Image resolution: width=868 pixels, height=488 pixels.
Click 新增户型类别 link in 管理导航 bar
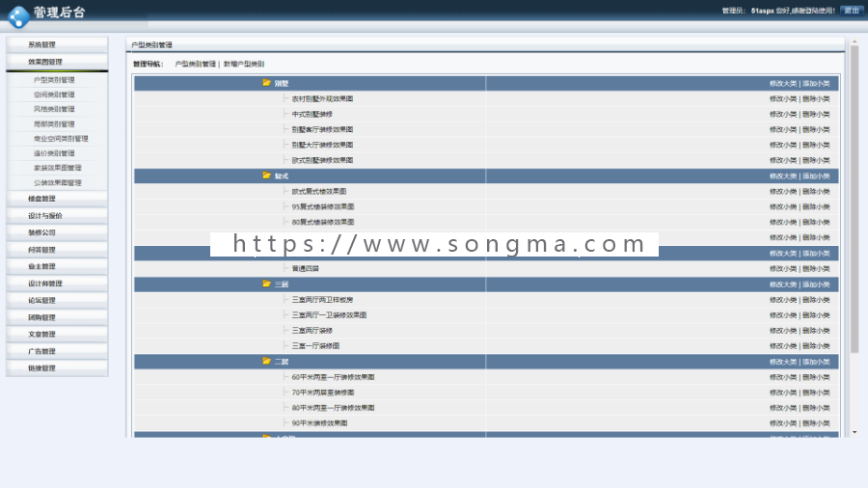[244, 65]
